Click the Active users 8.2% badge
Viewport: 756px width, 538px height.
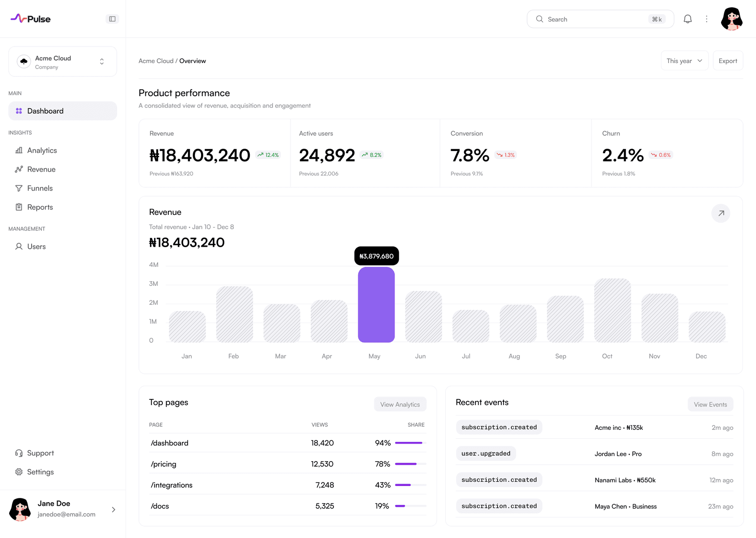[x=372, y=155]
